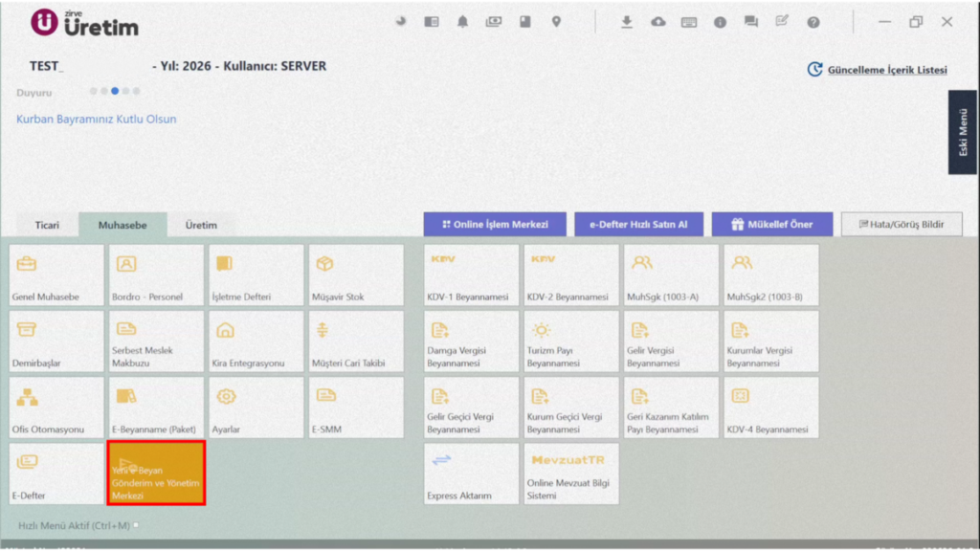Image resolution: width=980 pixels, height=551 pixels.
Task: Launch the E-Defter module
Action: (56, 474)
